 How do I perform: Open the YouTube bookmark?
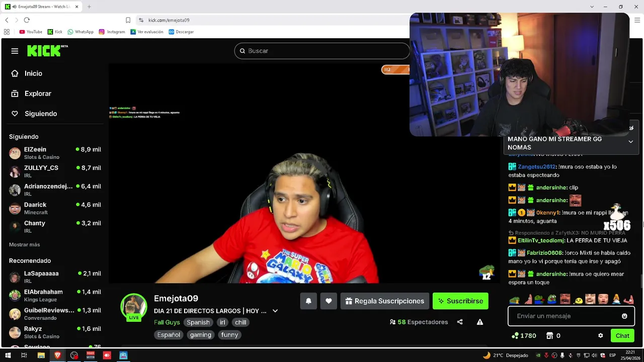pyautogui.click(x=31, y=32)
